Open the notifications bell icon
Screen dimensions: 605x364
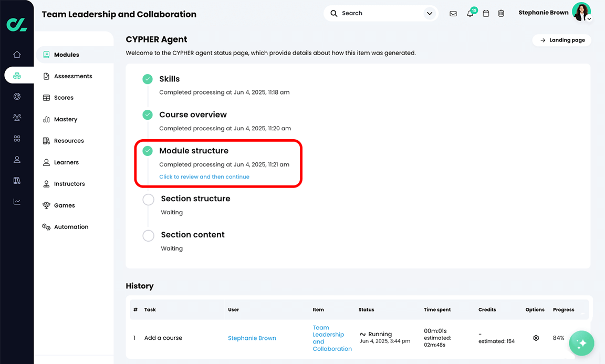470,14
